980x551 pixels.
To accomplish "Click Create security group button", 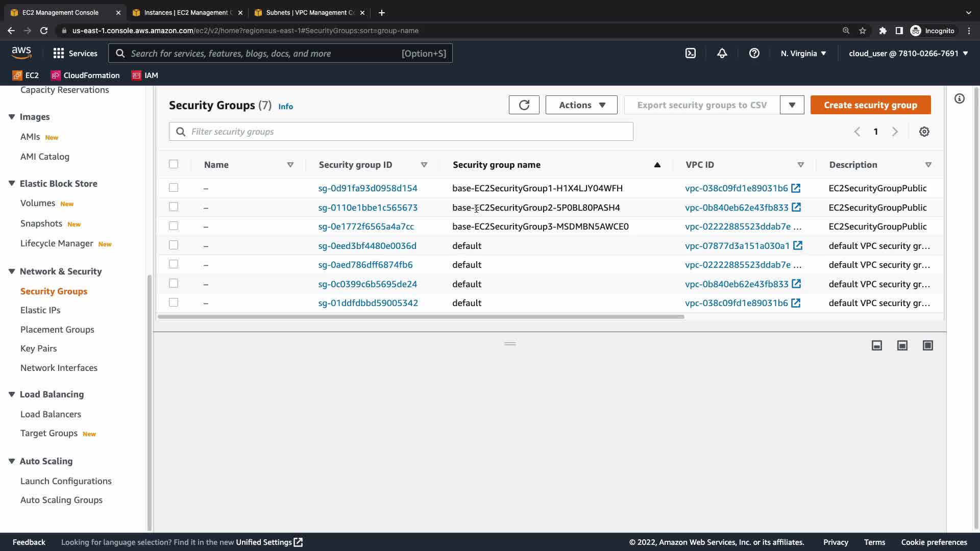I will coord(870,105).
